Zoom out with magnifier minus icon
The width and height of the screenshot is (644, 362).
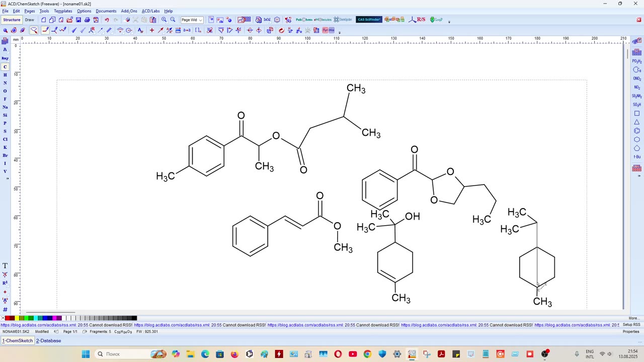coord(173,20)
